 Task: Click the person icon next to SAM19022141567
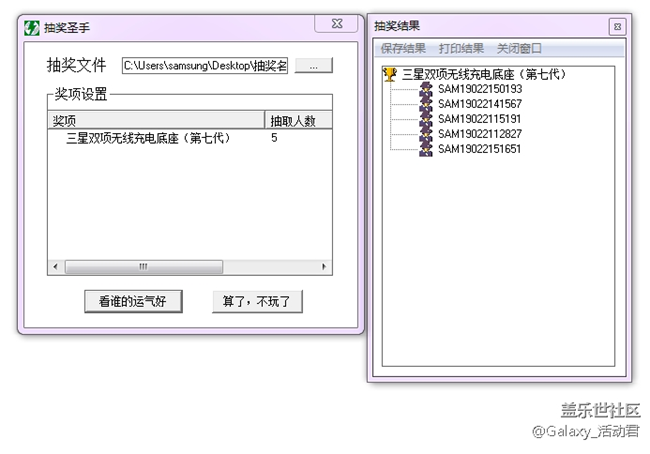426,104
